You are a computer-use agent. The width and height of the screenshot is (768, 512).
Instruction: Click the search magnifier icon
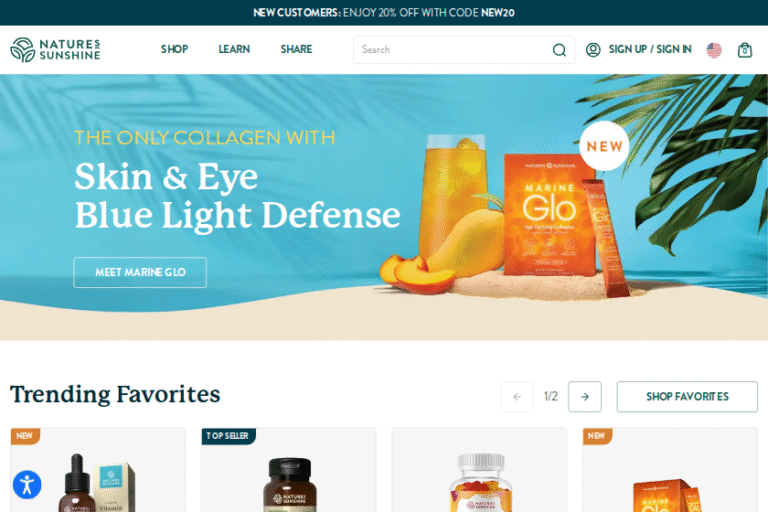(x=559, y=49)
